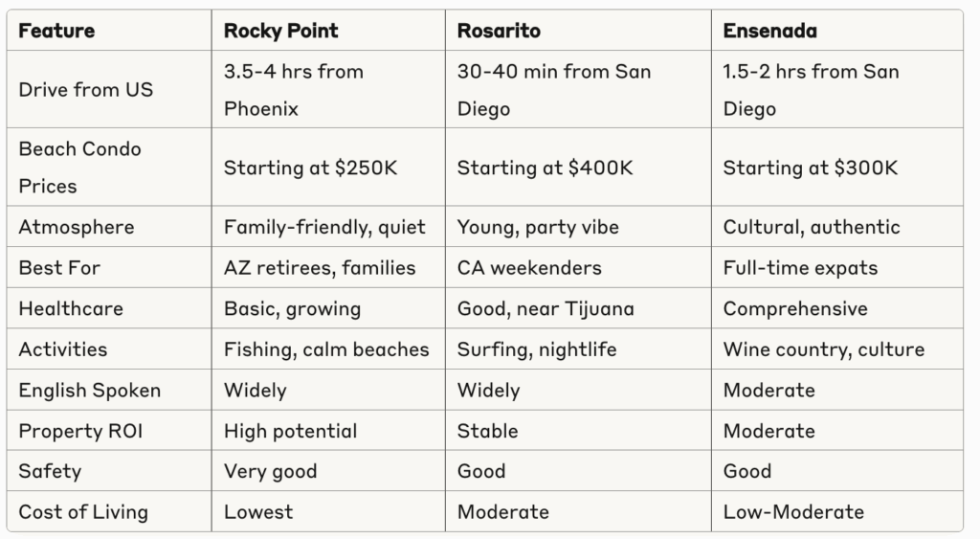Select the Healthcare row label
This screenshot has height=539, width=980.
(x=71, y=308)
